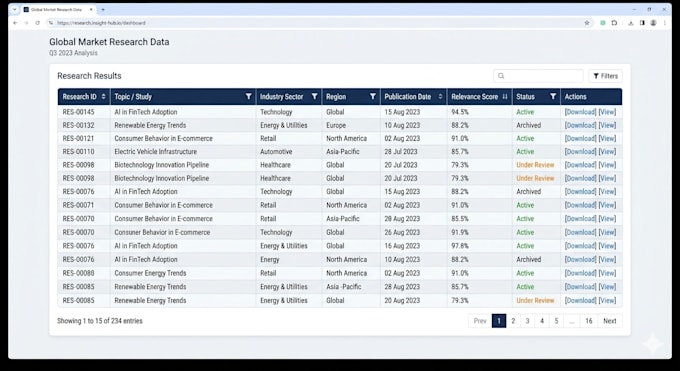Bookmark the page with the star icon

pos(587,23)
